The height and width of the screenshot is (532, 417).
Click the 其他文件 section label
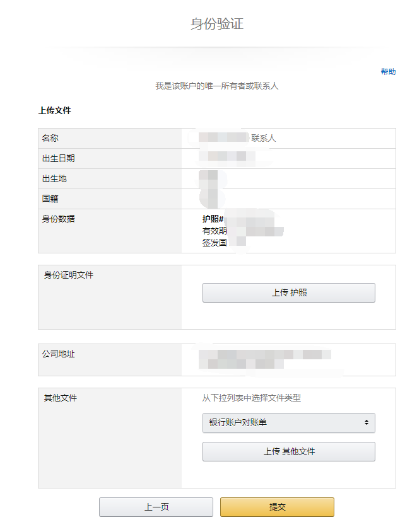point(61,398)
